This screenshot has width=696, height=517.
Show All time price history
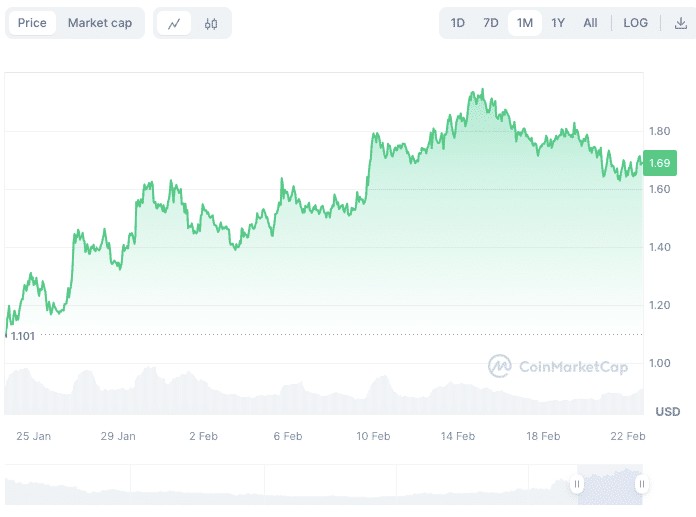[591, 23]
